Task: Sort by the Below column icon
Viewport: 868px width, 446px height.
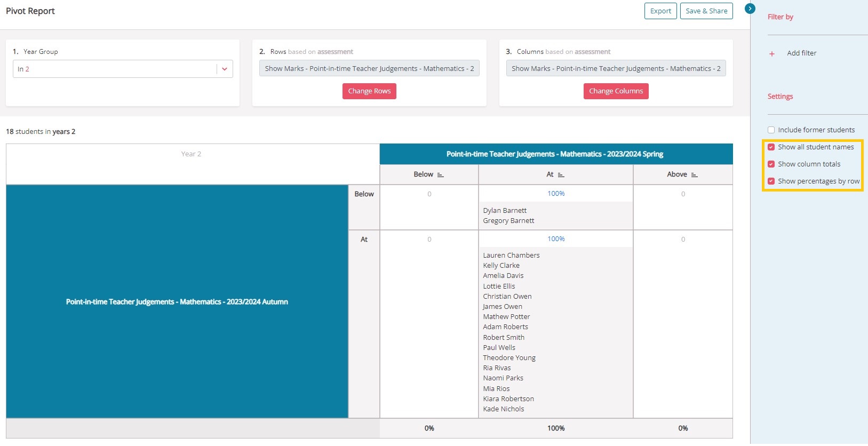Action: coord(440,175)
